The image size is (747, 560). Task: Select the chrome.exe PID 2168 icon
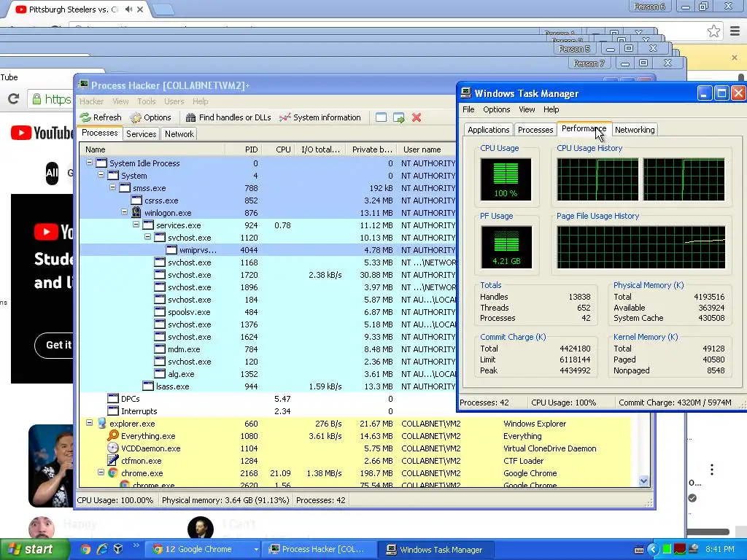click(113, 472)
